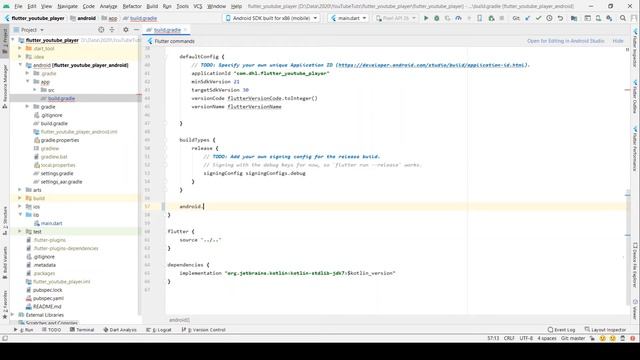Open the VCS menu

198,6
